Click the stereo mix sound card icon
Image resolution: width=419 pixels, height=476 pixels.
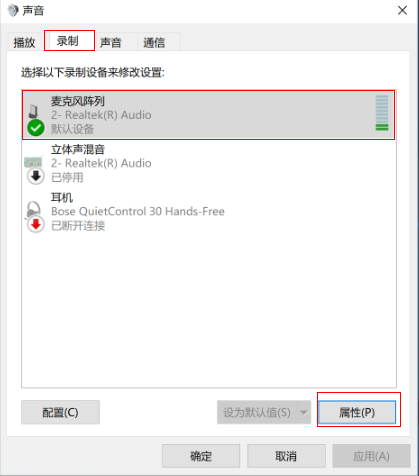[x=33, y=162]
